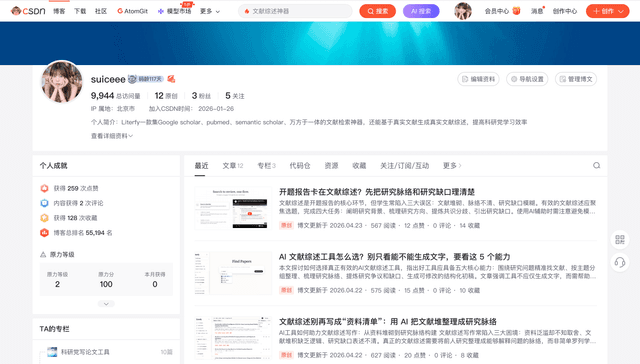This screenshot has height=364, width=640.
Task: Click the search icon in the tab bar
Action: coord(596,165)
